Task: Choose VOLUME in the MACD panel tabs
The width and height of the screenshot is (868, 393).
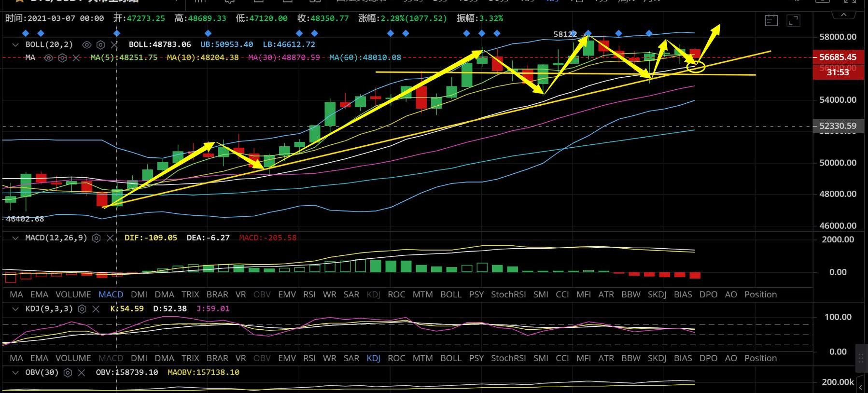Action: (73, 295)
